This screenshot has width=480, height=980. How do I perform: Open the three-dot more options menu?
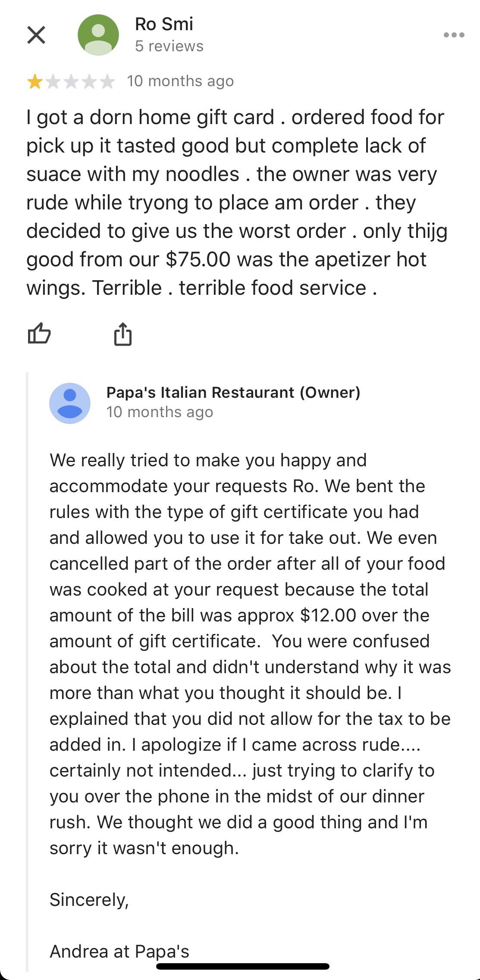point(454,35)
